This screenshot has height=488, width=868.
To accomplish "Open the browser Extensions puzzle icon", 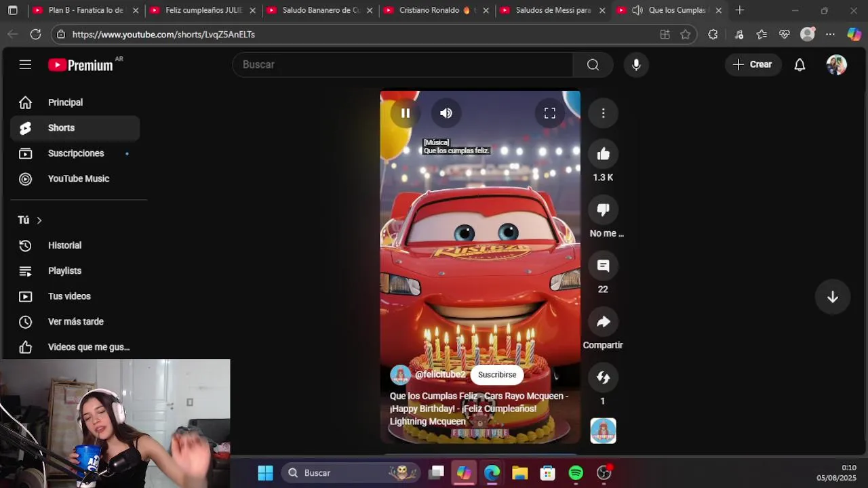I will (x=713, y=35).
